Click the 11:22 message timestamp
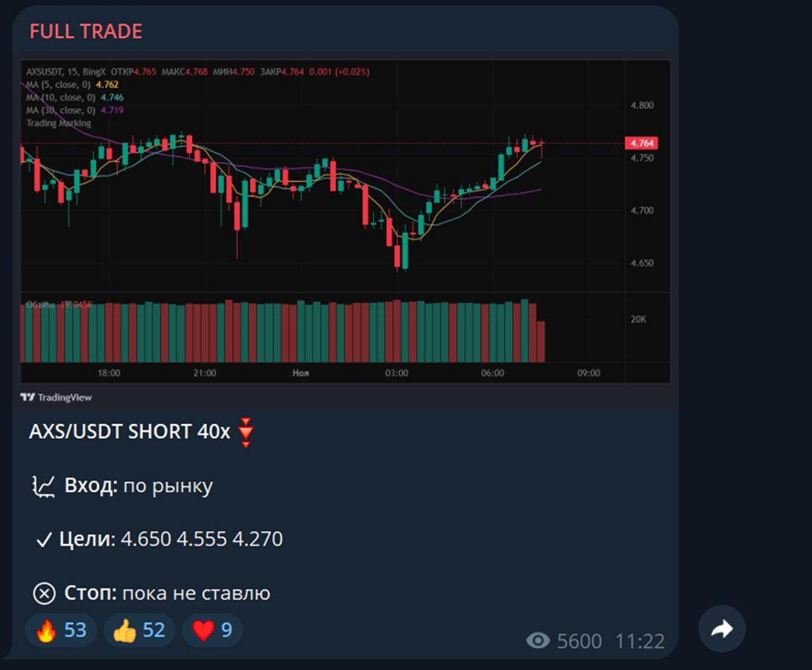Screen dimensions: 812x670 tap(640, 642)
